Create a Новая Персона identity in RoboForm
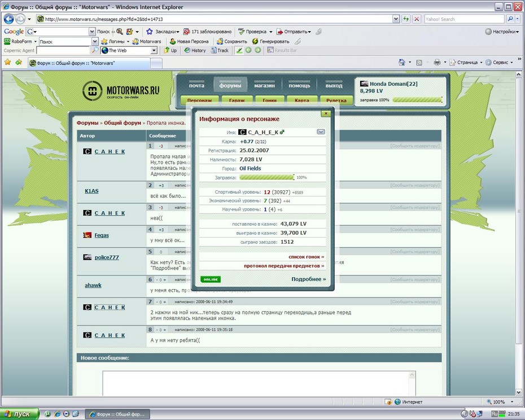The image size is (525, 420). pyautogui.click(x=189, y=42)
